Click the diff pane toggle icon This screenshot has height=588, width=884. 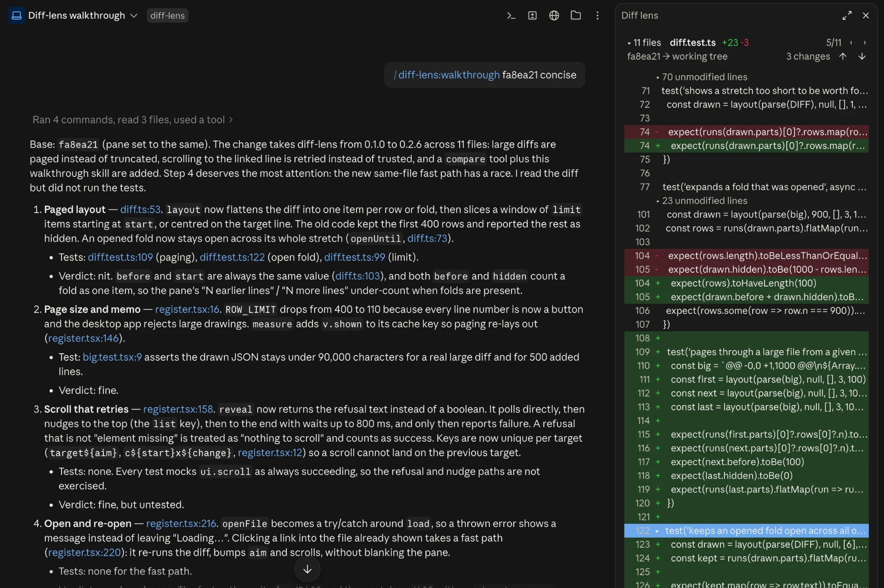[533, 15]
